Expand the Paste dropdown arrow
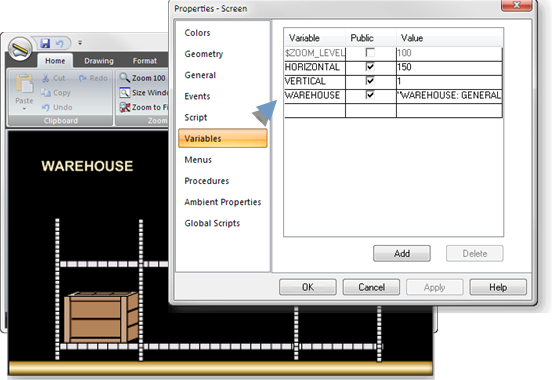Image resolution: width=552 pixels, height=380 pixels. (24, 109)
